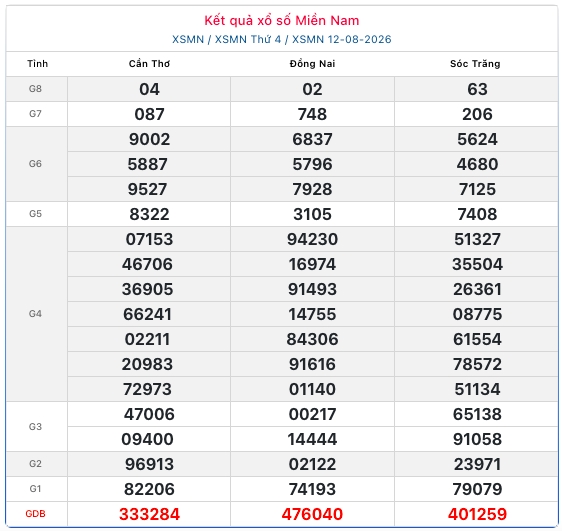The width and height of the screenshot is (562, 531).
Task: Select the Sóc Trăng column header
Action: point(475,63)
